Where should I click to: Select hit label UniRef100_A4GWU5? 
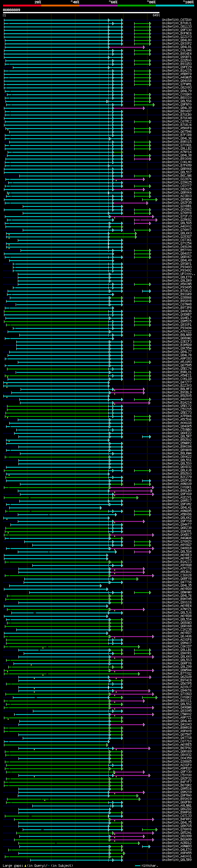point(177,78)
